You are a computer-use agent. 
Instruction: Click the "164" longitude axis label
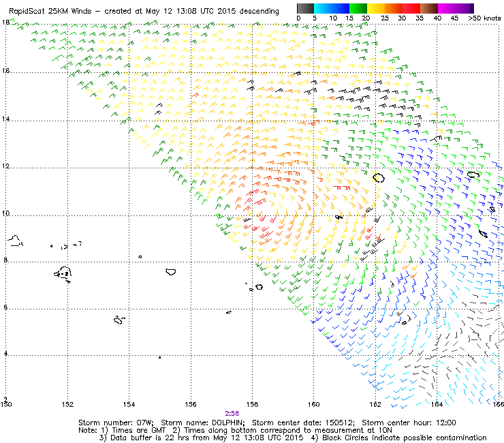click(x=437, y=404)
